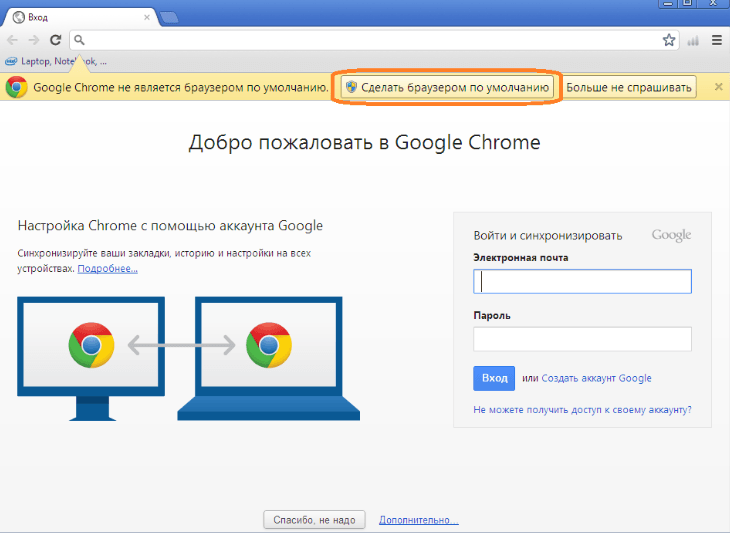This screenshot has width=730, height=533.
Task: Open the Laptop, Notebook bookmark
Action: pyautogui.click(x=56, y=61)
